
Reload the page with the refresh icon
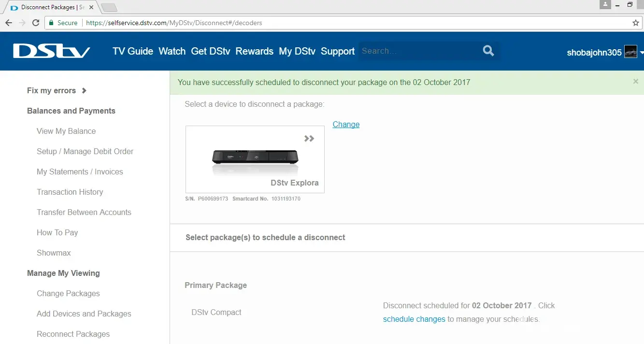coord(36,23)
